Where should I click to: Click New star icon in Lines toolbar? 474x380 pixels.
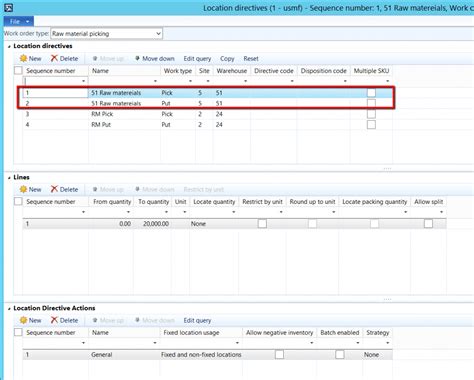tap(23, 189)
